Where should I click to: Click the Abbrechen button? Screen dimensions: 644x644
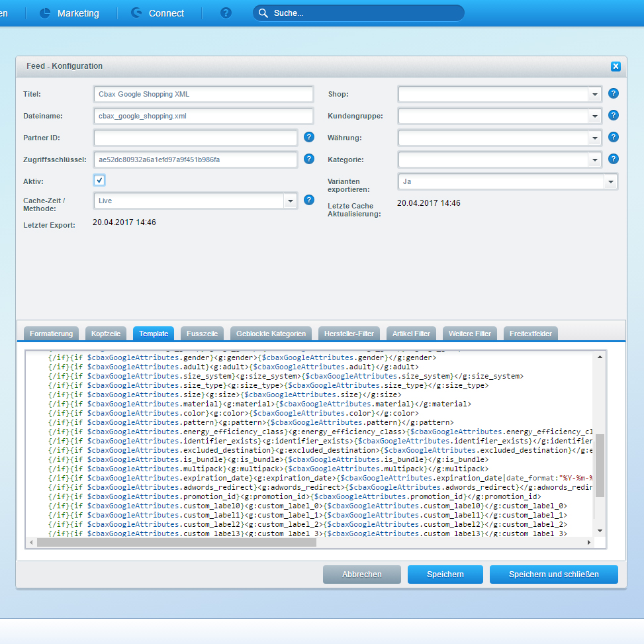click(361, 575)
